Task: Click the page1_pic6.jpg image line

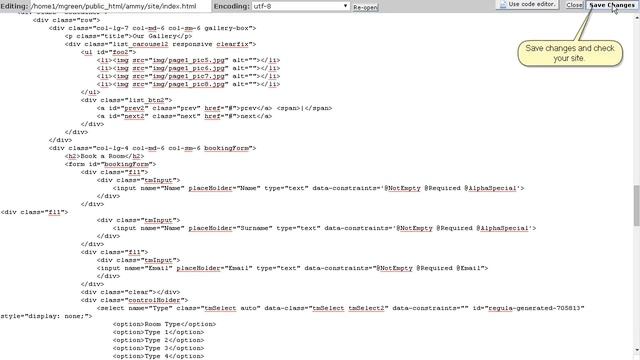Action: click(188, 68)
